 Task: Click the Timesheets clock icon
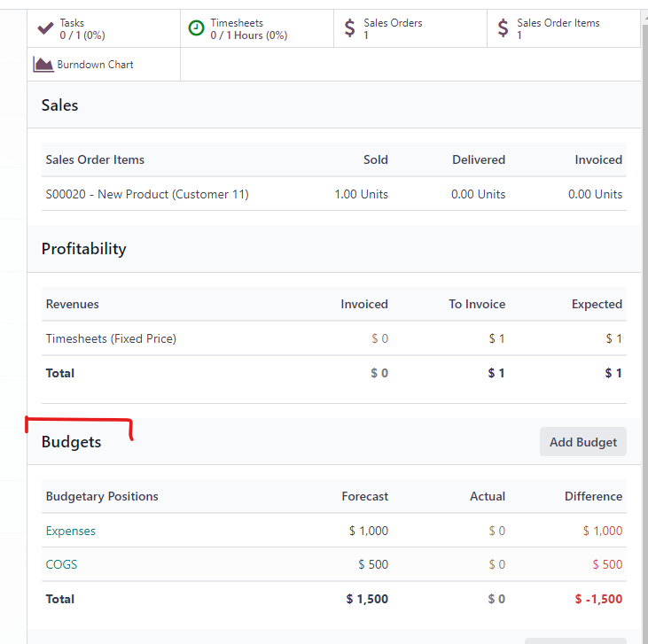(196, 28)
